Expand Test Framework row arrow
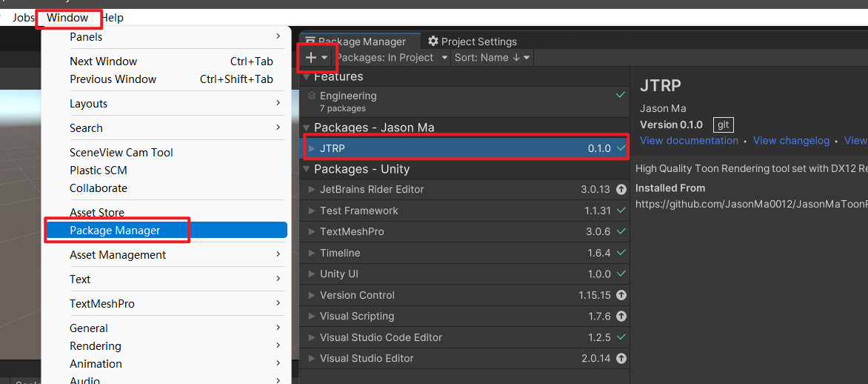This screenshot has height=384, width=868. tap(312, 211)
